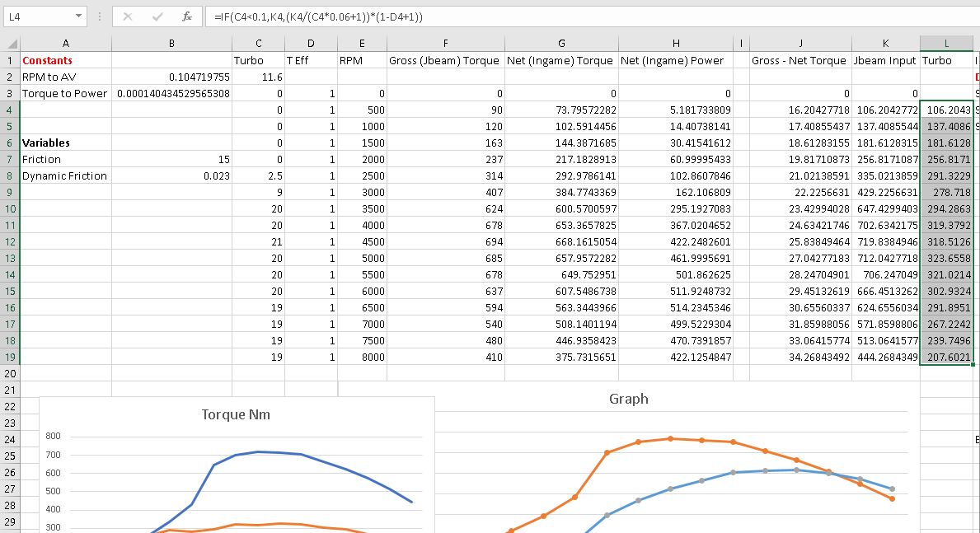Click the Turbo value 11.6 cell
Screen dimensions: 980x533
[259, 77]
